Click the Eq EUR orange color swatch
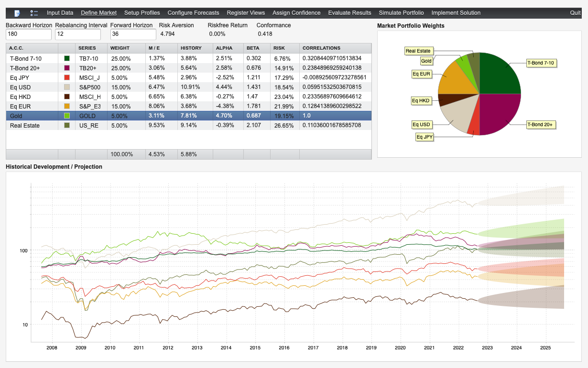This screenshot has height=368, width=588. [67, 106]
